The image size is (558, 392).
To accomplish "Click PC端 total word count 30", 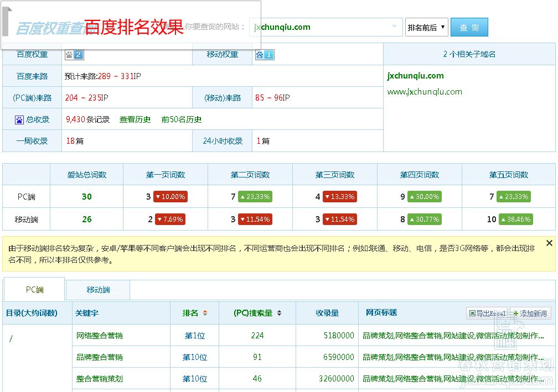I will tap(87, 196).
